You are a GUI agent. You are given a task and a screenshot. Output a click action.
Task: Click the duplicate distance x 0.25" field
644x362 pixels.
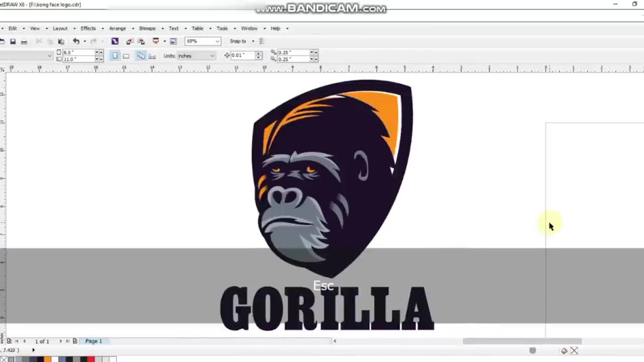pos(293,52)
